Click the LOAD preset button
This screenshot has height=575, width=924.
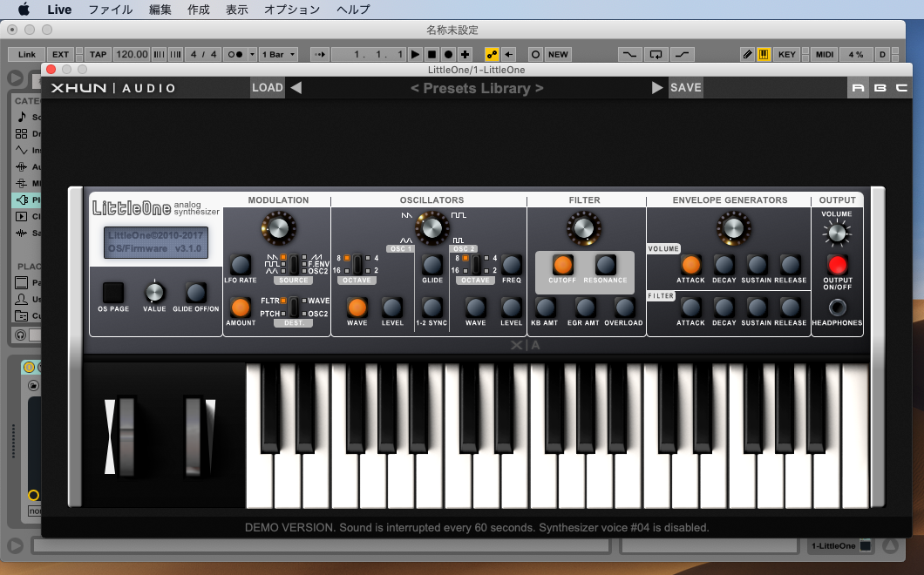click(x=268, y=88)
